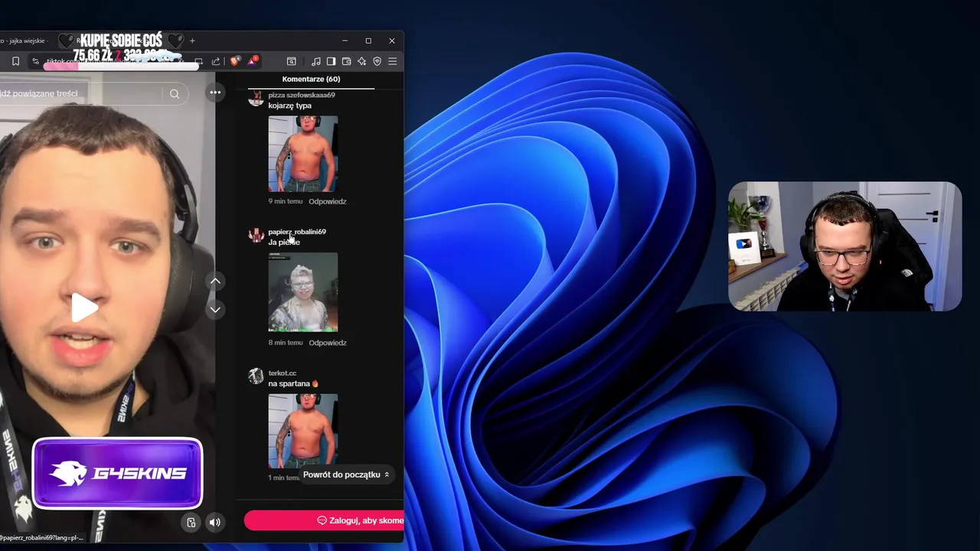Open the VPN shield icon in toolbar
This screenshot has height=551, width=980.
pyautogui.click(x=377, y=61)
